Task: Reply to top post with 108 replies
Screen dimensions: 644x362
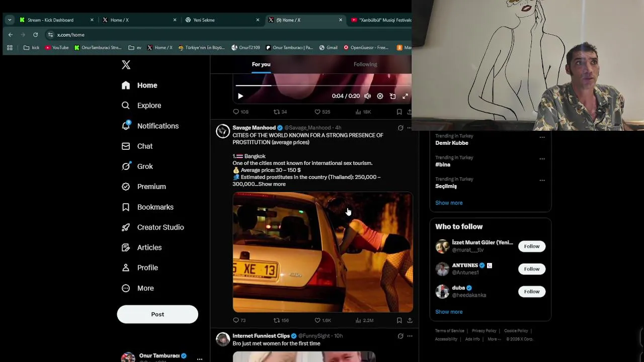Action: (x=240, y=112)
